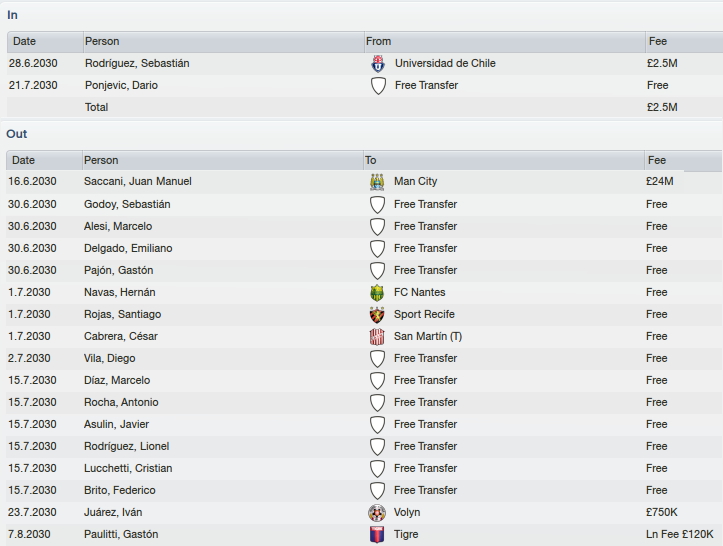Click the Tigre club crest
Viewport: 723px width, 546px height.
click(x=377, y=534)
